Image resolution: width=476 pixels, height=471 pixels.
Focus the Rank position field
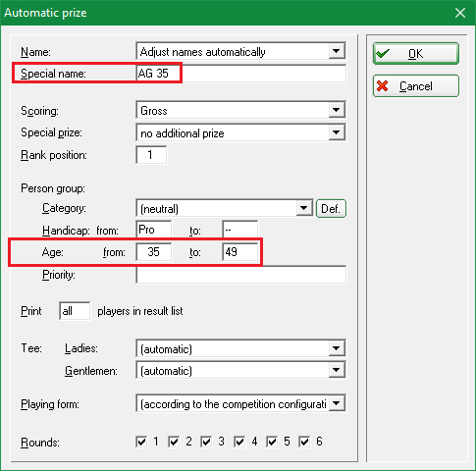click(151, 155)
